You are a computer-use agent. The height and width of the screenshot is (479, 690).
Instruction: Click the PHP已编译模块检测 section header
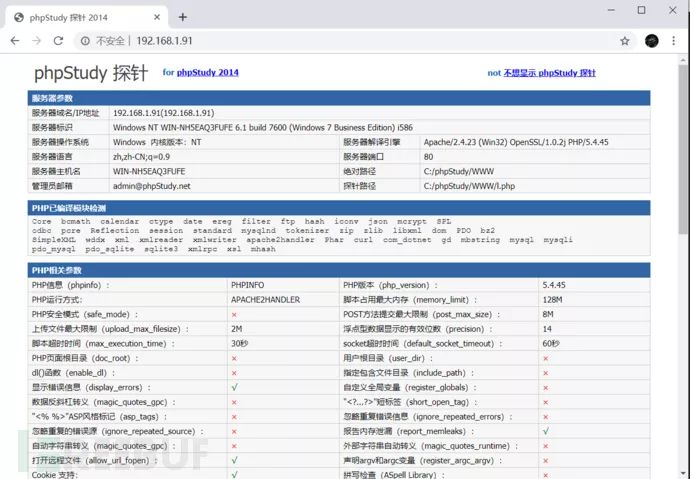(339, 208)
